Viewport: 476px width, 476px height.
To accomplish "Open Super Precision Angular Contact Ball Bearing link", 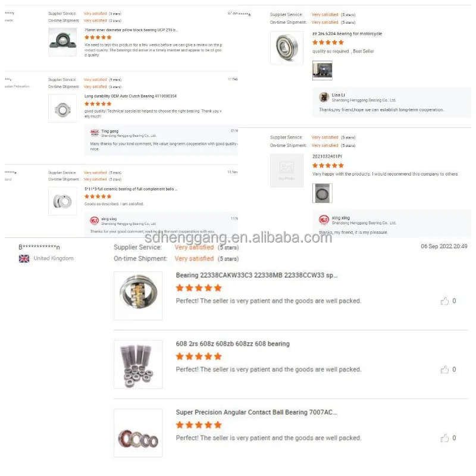I will pos(256,412).
